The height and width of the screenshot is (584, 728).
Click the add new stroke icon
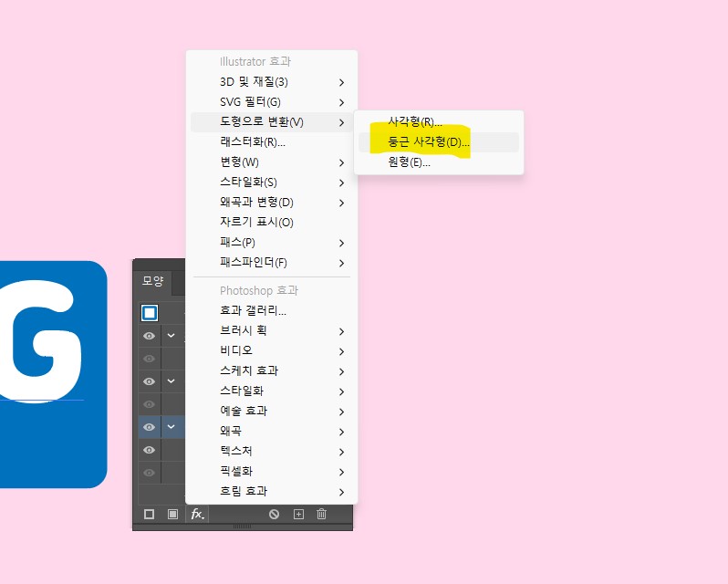(x=149, y=514)
